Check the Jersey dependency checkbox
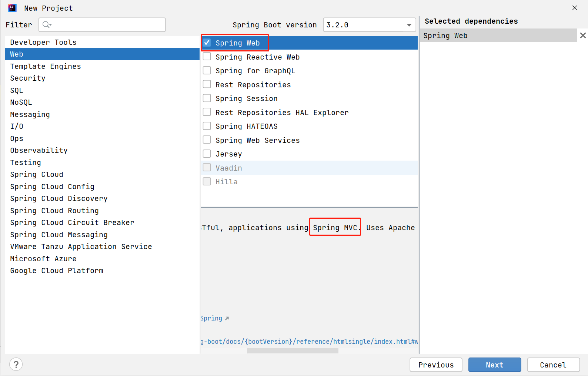The width and height of the screenshot is (588, 376). pos(207,154)
